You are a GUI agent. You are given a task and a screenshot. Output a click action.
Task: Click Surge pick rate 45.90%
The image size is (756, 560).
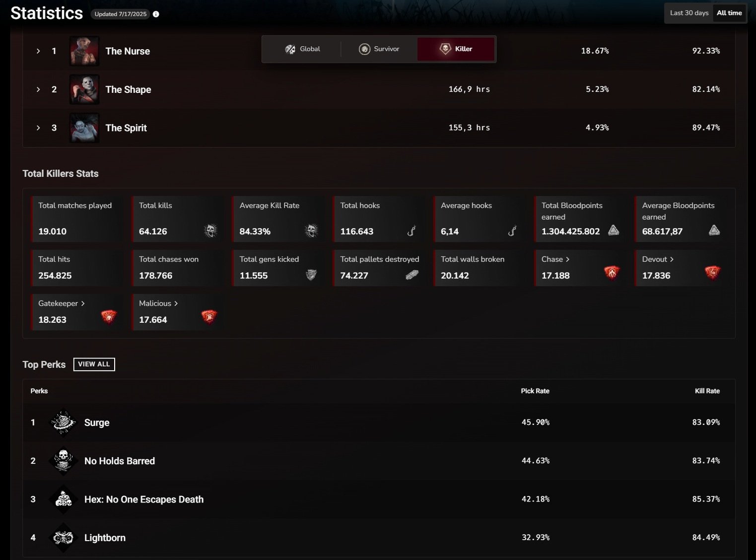(x=536, y=422)
